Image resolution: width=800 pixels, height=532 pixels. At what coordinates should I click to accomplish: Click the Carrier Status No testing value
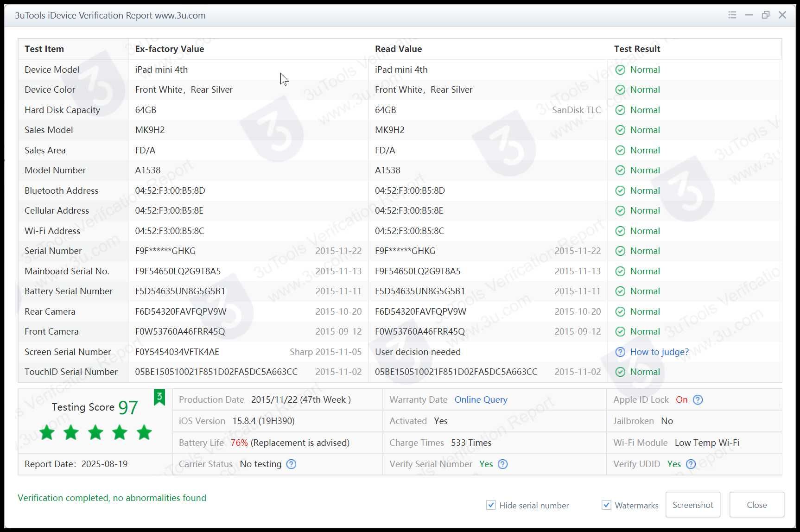[x=260, y=464]
